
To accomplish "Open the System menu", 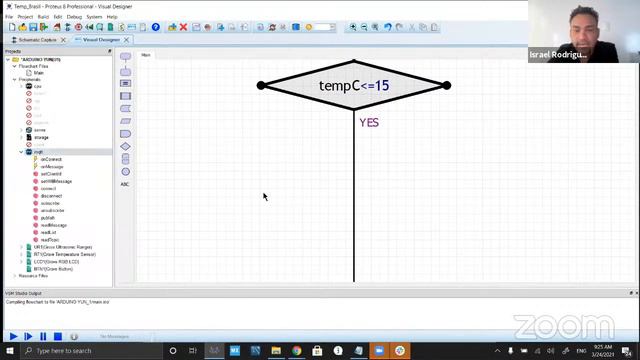I will [94, 17].
